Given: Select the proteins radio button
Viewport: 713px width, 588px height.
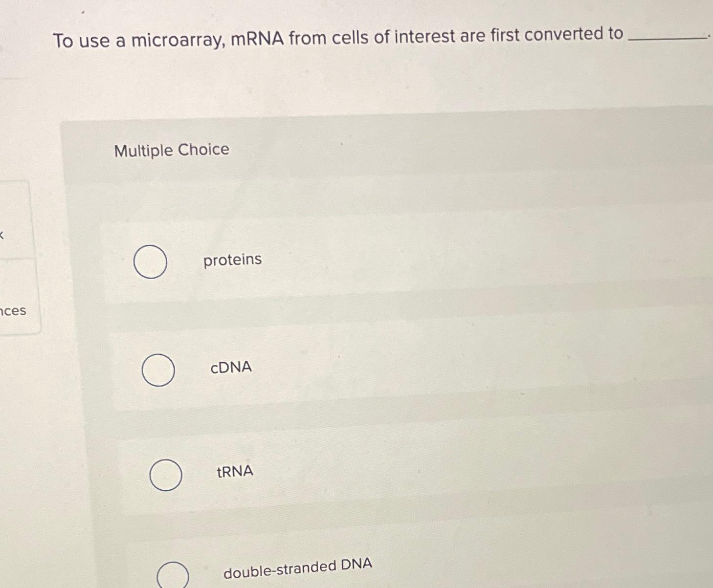Looking at the screenshot, I should point(150,262).
